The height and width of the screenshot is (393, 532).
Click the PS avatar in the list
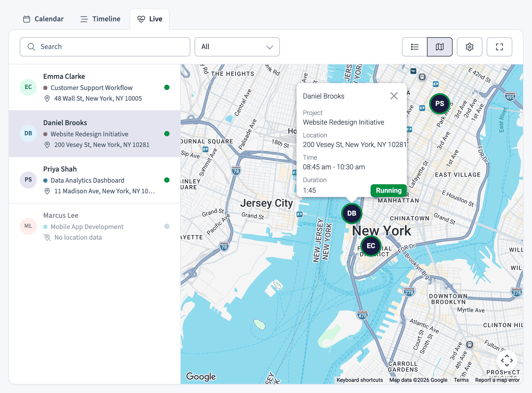click(x=28, y=180)
